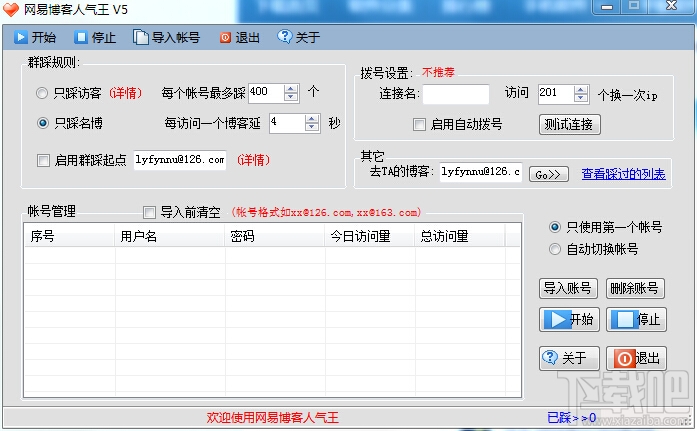Viewport: 697px width, 431px height.
Task: Increase the blog visit delay seconds
Action: [312, 118]
